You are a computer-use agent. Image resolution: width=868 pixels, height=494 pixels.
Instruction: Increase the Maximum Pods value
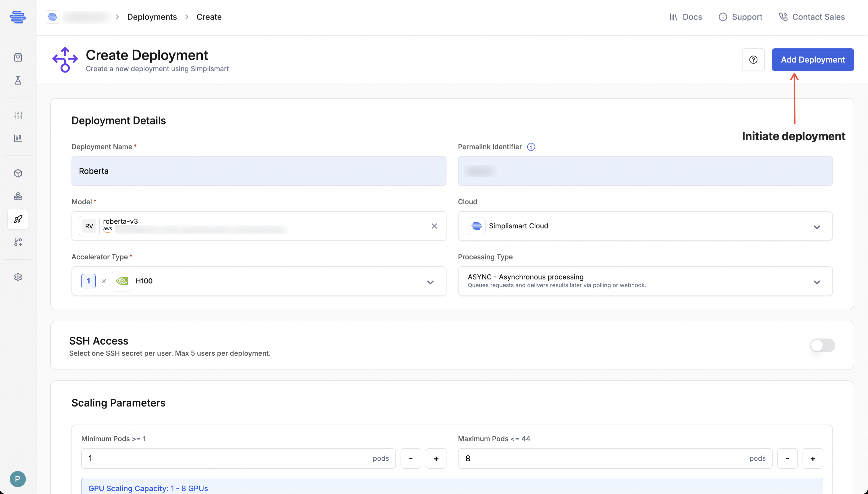(813, 459)
